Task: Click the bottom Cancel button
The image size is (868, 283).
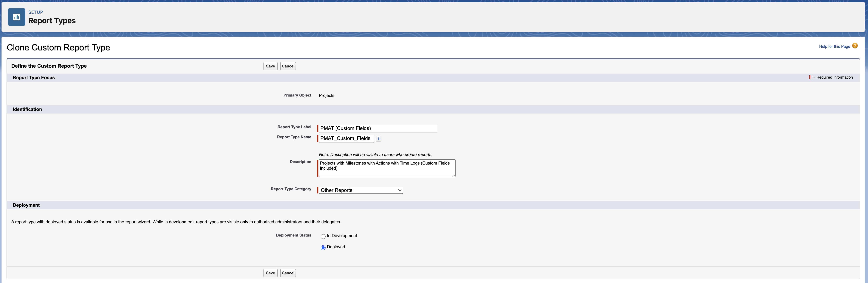Action: [288, 273]
